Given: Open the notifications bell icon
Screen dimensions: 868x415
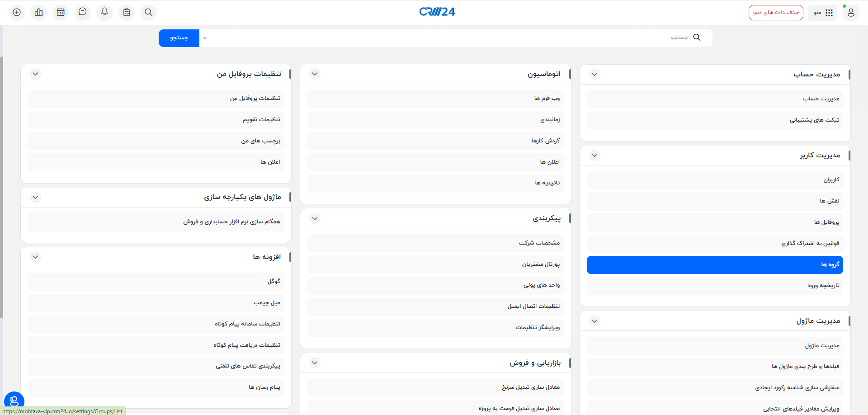Looking at the screenshot, I should (x=104, y=12).
